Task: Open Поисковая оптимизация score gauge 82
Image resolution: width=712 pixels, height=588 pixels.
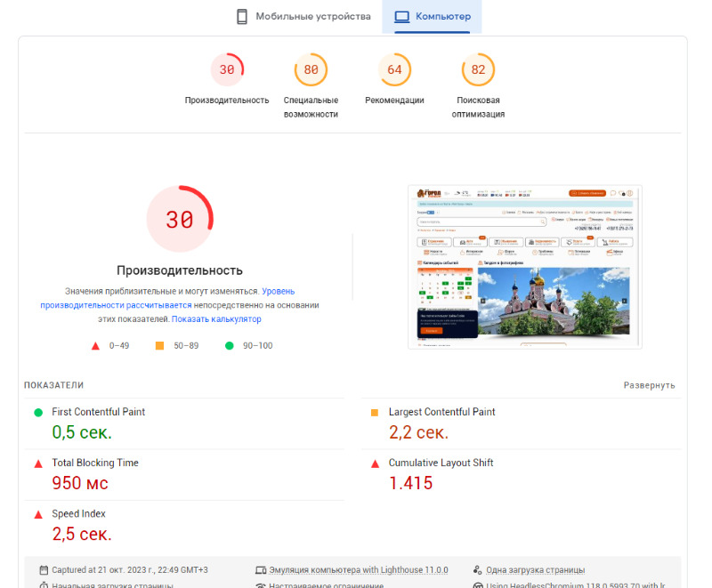Action: pyautogui.click(x=478, y=70)
